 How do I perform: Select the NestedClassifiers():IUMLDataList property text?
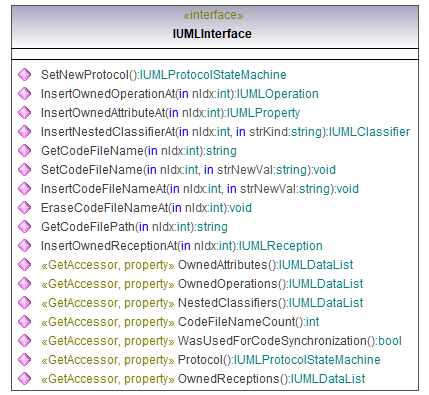tap(271, 303)
